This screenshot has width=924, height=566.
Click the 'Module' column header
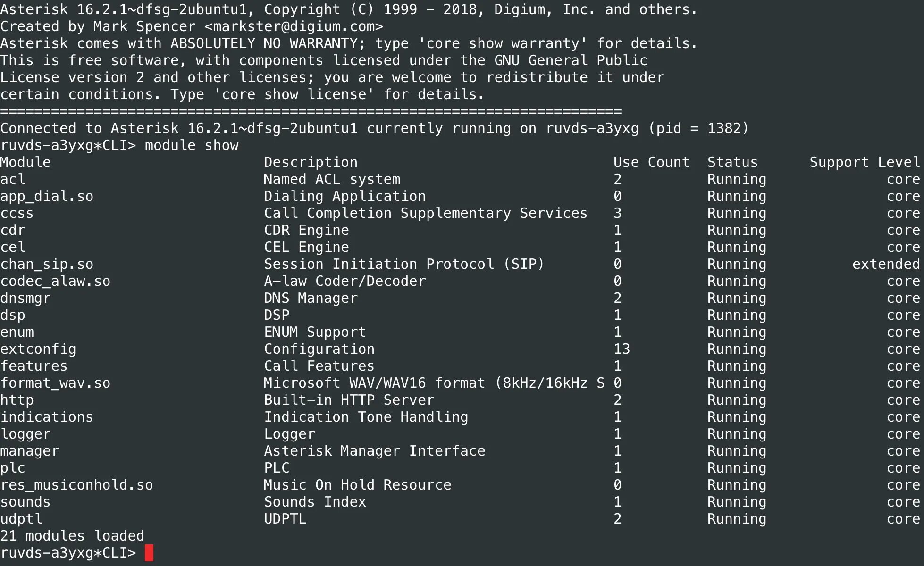[25, 162]
